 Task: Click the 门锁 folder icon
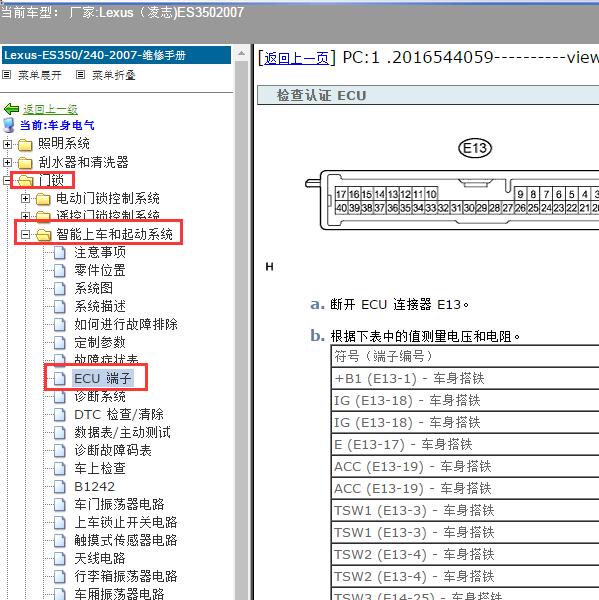[x=25, y=181]
